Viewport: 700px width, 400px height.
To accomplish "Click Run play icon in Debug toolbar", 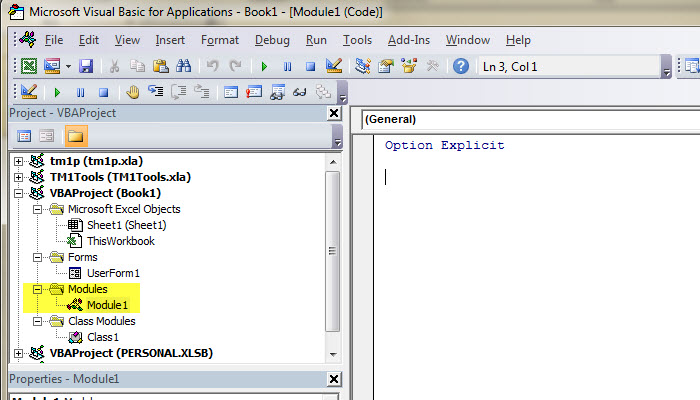I will 57,92.
